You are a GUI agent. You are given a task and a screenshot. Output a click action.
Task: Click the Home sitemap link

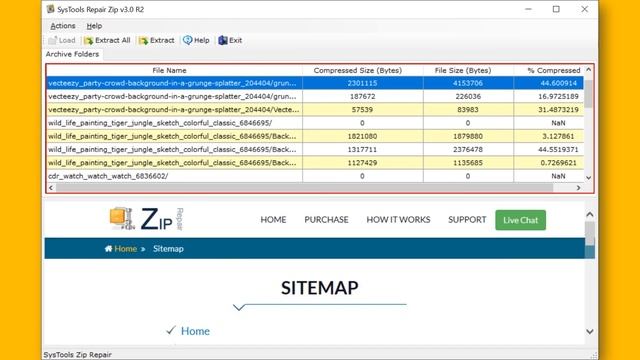[x=195, y=331]
